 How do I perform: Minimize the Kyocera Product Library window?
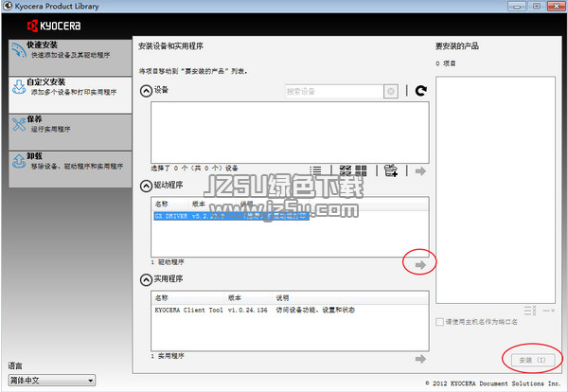coord(517,7)
